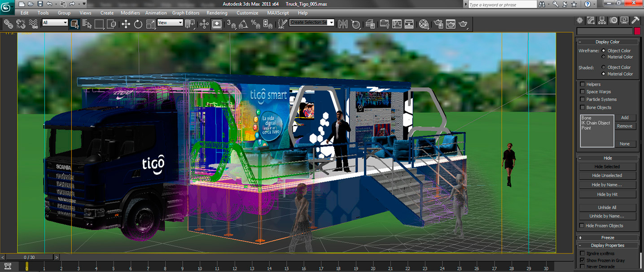Click the red object color swatch
The height and width of the screenshot is (272, 644).
point(637,31)
